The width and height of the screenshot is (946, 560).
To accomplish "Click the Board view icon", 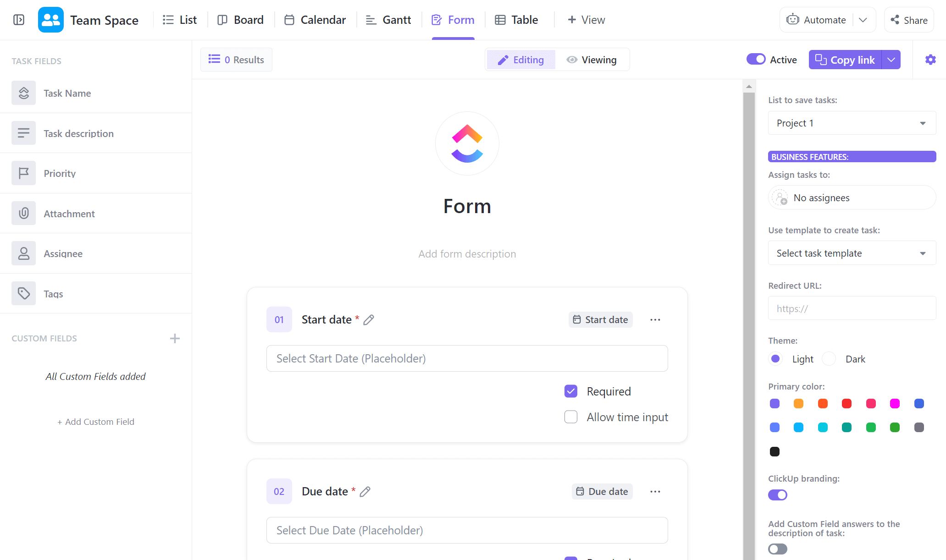I will (221, 20).
